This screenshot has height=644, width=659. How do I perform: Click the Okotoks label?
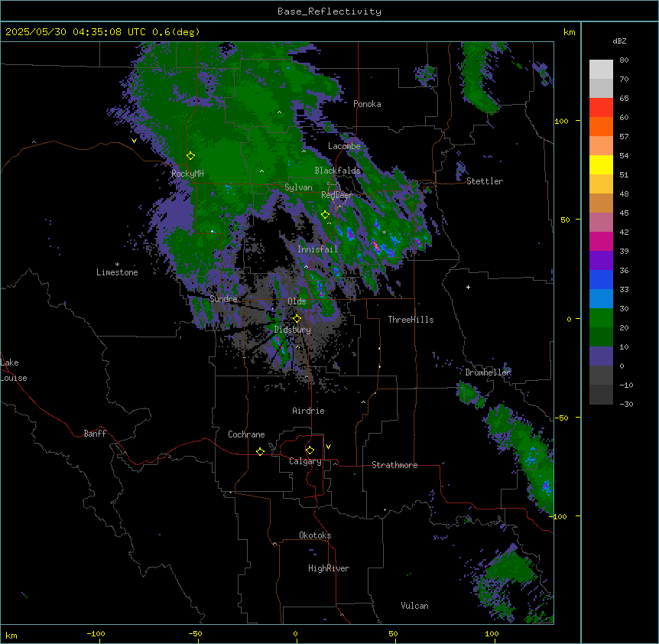pyautogui.click(x=315, y=535)
